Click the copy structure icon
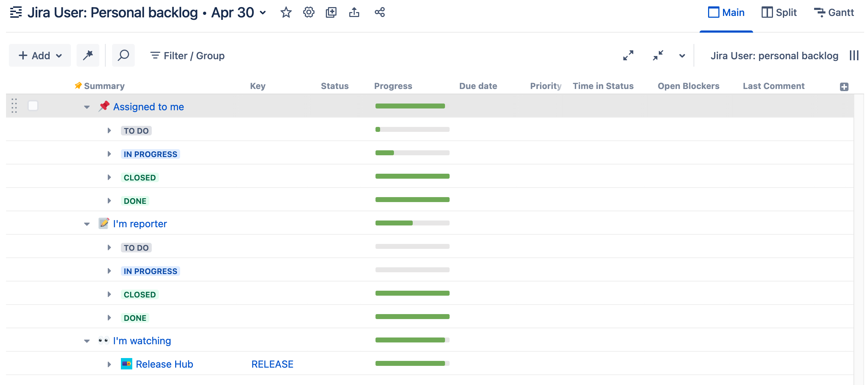This screenshot has height=385, width=868. (331, 12)
